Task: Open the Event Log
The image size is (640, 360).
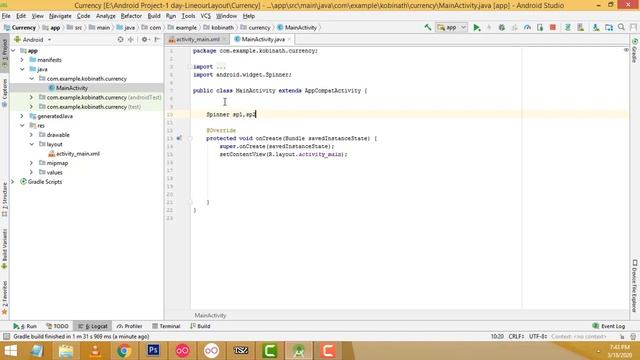Action: coord(609,326)
